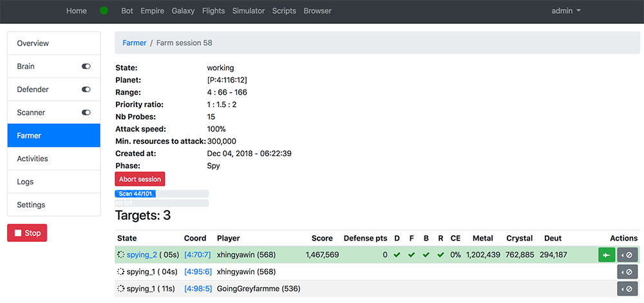Image resolution: width=644 pixels, height=303 pixels.
Task: Click the gray ignore button in the 4:95:6 row
Action: 627,271
